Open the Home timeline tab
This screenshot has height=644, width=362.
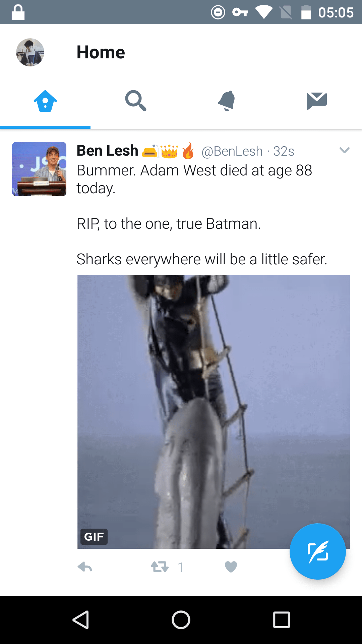pyautogui.click(x=45, y=101)
